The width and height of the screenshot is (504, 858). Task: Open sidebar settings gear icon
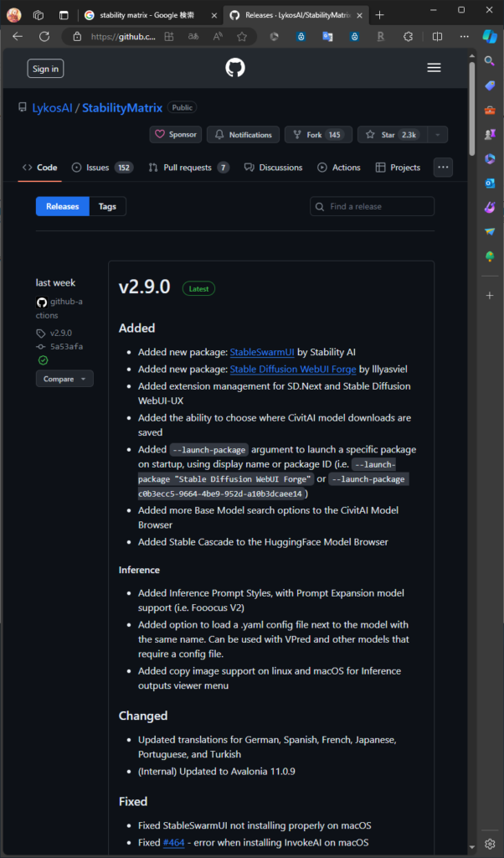click(x=490, y=843)
